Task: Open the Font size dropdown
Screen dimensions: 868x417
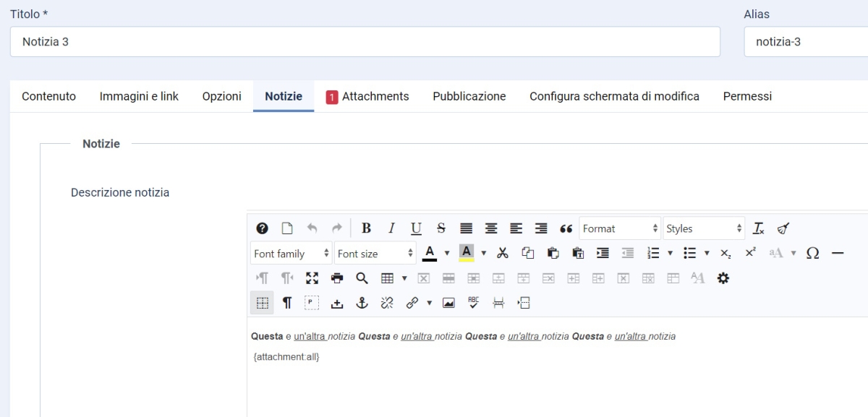Action: click(375, 253)
